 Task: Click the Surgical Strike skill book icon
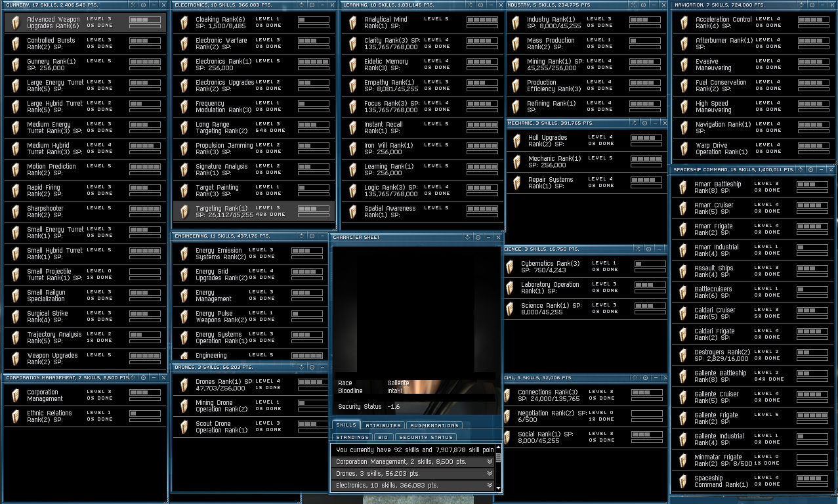[16, 317]
